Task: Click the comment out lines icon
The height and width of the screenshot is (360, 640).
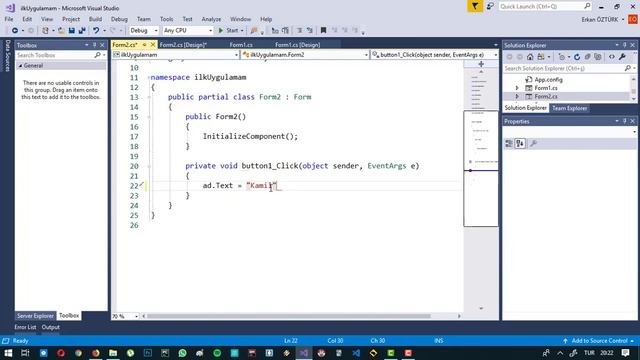Action: pyautogui.click(x=299, y=31)
